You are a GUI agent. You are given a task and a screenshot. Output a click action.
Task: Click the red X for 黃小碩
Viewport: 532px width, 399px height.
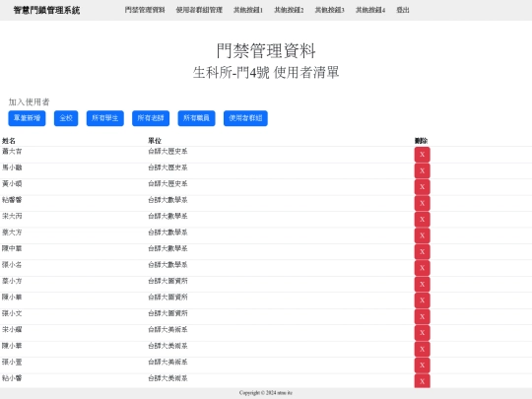tap(422, 187)
